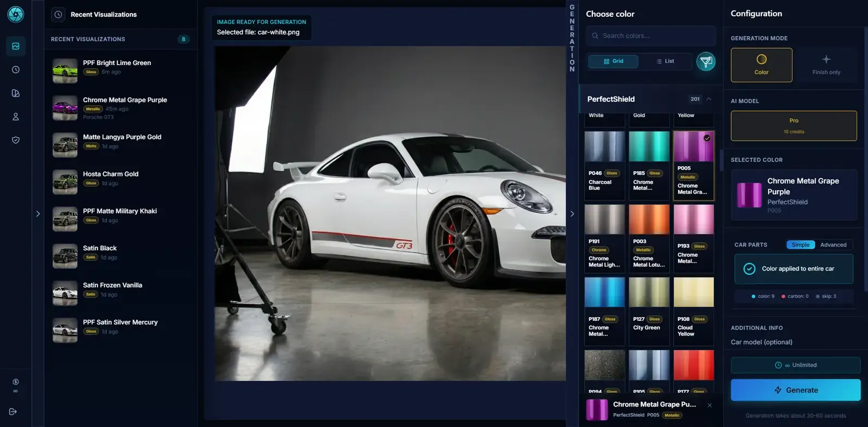Open the color catalog sidebar icon
This screenshot has height=427, width=868.
click(16, 93)
